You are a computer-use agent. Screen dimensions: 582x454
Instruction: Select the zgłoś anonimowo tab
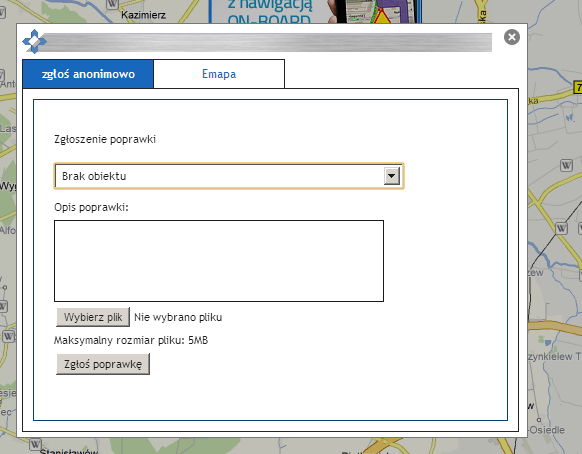[x=88, y=74]
